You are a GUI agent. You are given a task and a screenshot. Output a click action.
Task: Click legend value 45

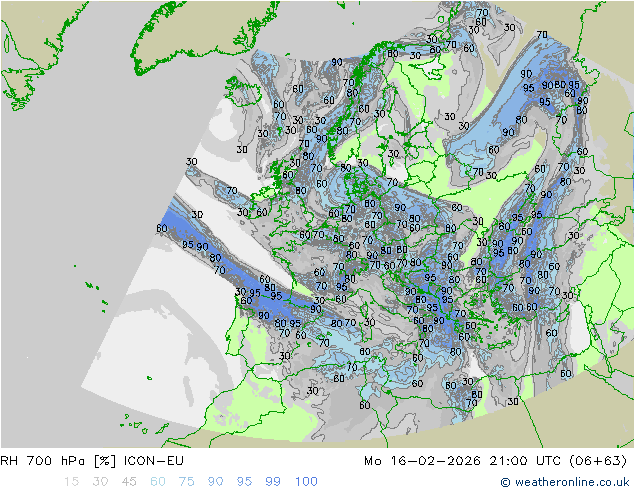click(129, 482)
